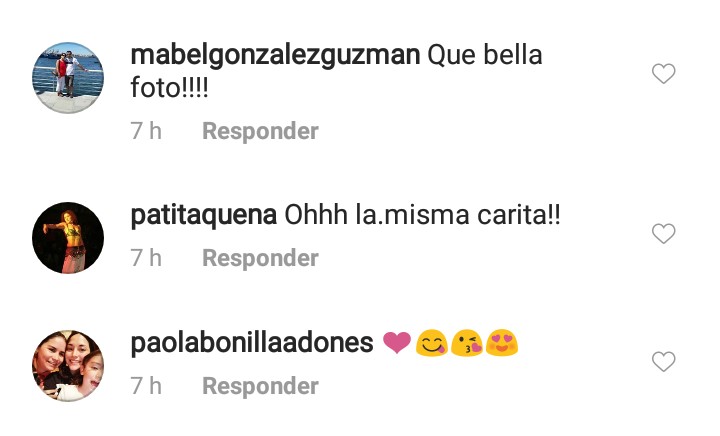Reply to the 'Que bella foto!!!!' comment
Screen dimensions: 720x436
click(260, 131)
